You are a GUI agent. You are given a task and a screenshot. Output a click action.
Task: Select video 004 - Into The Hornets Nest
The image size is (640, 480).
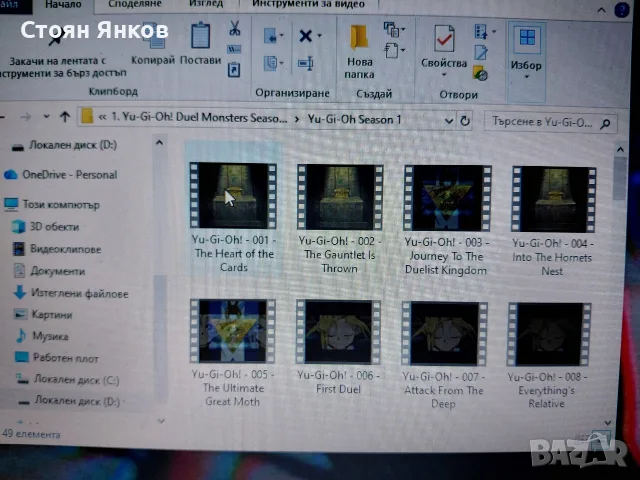pos(553,221)
